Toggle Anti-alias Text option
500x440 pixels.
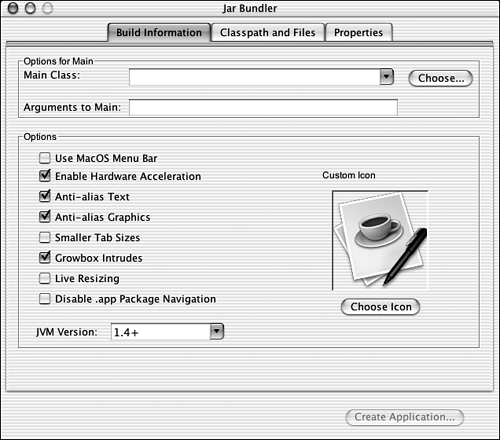coord(45,196)
